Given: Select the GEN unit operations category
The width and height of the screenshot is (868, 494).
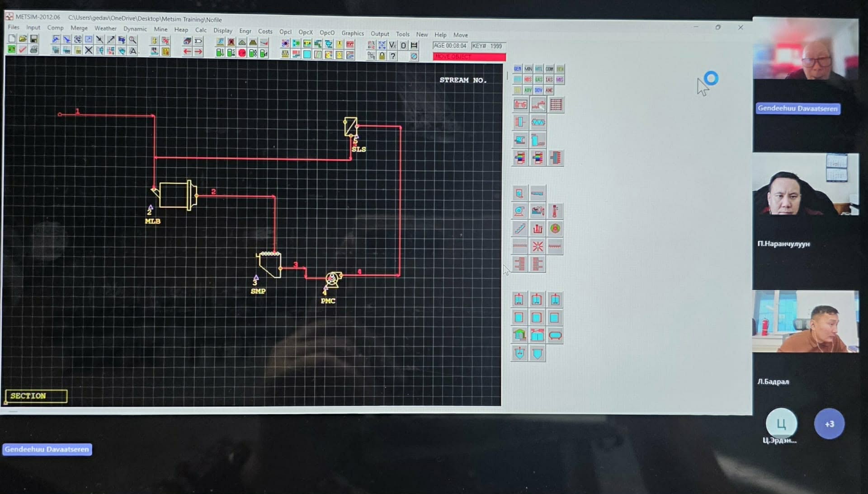Looking at the screenshot, I should 517,69.
